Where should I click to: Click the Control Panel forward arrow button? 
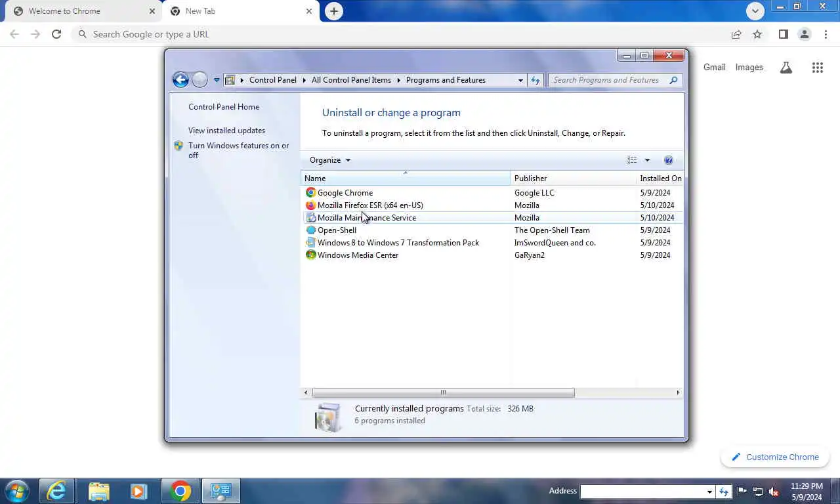pyautogui.click(x=199, y=80)
